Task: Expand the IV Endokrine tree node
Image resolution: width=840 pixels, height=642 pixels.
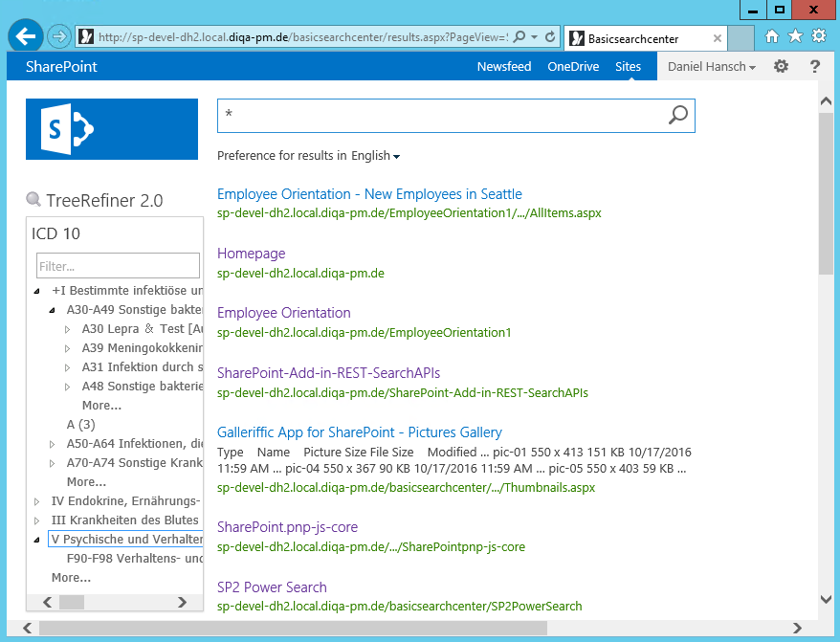Action: pos(37,501)
